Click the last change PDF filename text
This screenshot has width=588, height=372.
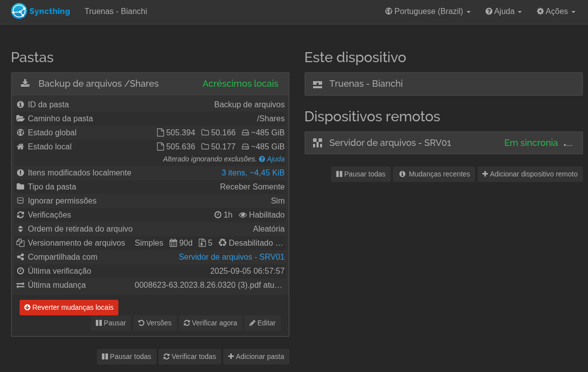[x=208, y=285]
